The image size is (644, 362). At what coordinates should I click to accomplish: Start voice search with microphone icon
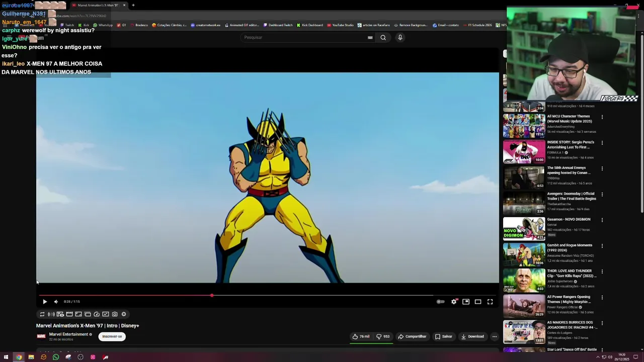(x=400, y=37)
